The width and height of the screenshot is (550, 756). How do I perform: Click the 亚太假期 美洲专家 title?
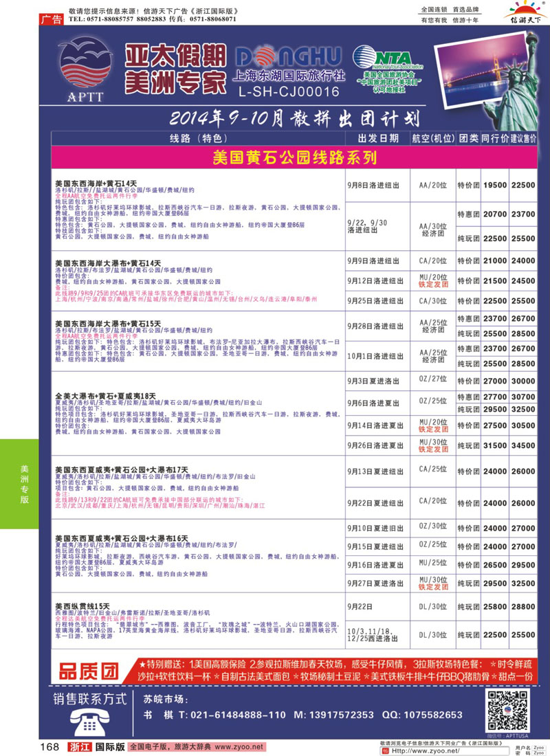[175, 69]
